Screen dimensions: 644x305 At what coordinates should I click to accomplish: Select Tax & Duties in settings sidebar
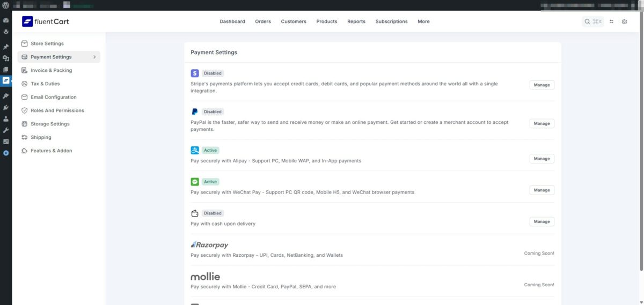tap(45, 84)
